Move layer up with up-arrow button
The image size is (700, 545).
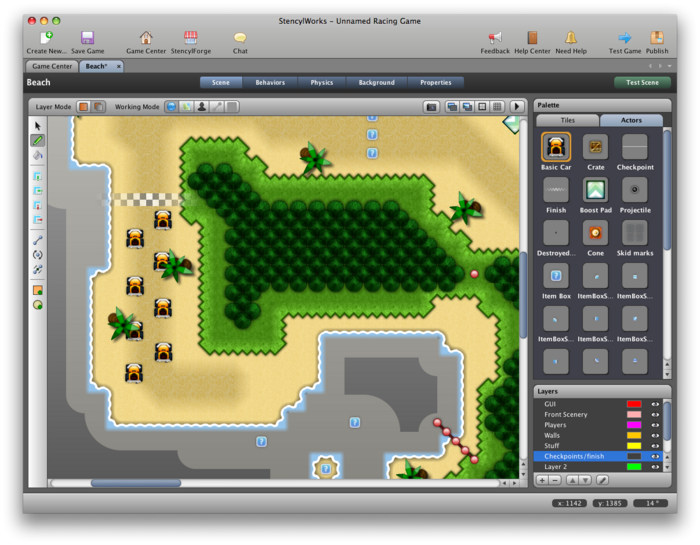(x=572, y=480)
